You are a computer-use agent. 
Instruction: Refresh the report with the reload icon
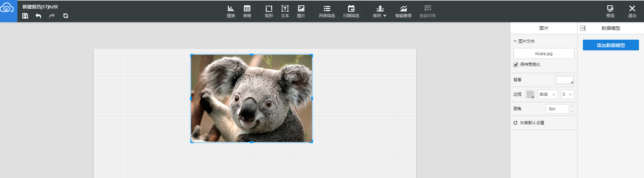coord(65,16)
